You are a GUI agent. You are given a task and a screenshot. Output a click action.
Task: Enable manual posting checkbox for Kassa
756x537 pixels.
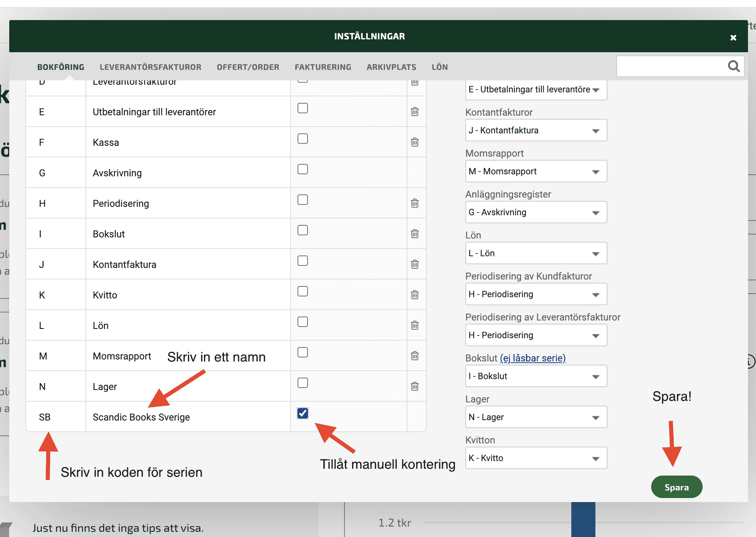point(303,139)
